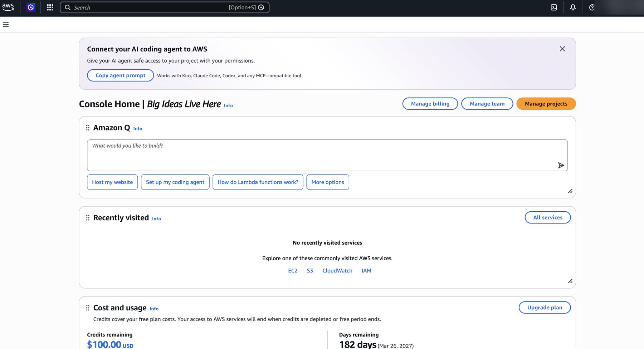Grab the Recently visited drag handle
This screenshot has height=349, width=644.
tap(88, 218)
